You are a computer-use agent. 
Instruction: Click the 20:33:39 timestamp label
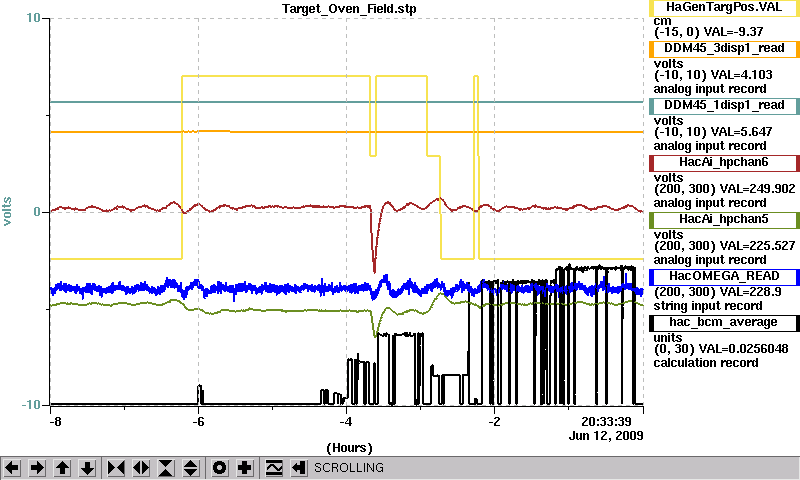point(606,422)
